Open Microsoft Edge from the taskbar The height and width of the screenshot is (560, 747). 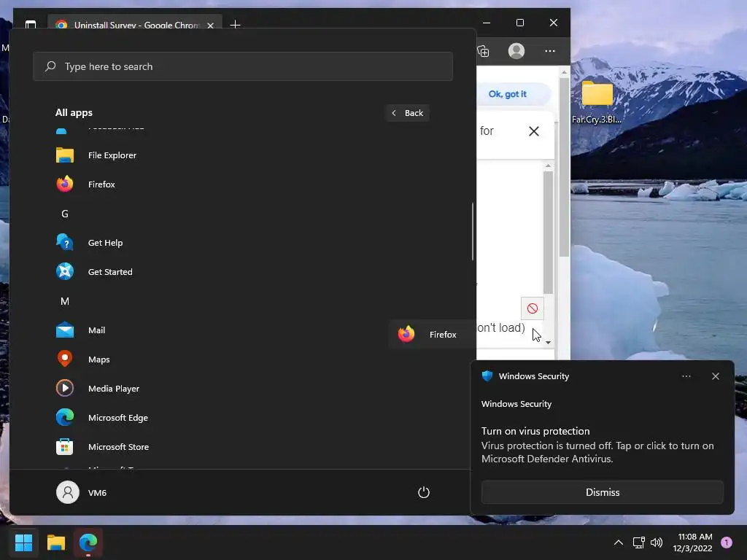tap(88, 542)
